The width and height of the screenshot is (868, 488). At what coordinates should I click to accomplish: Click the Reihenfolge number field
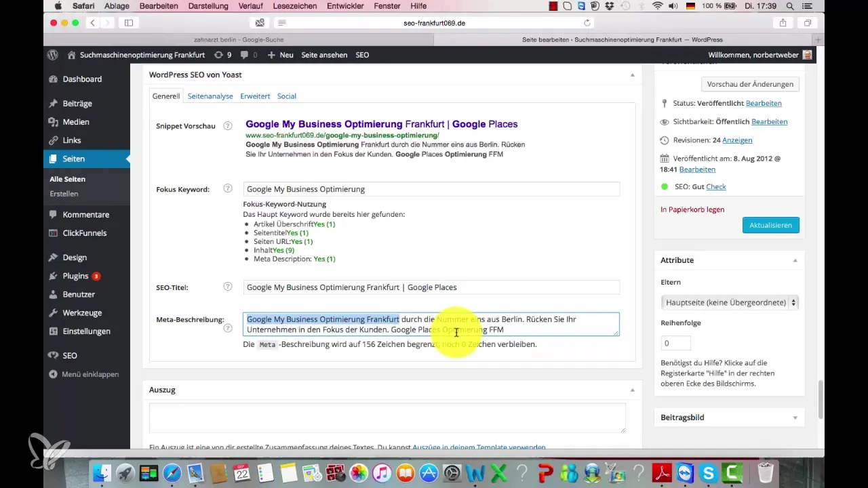(x=675, y=343)
